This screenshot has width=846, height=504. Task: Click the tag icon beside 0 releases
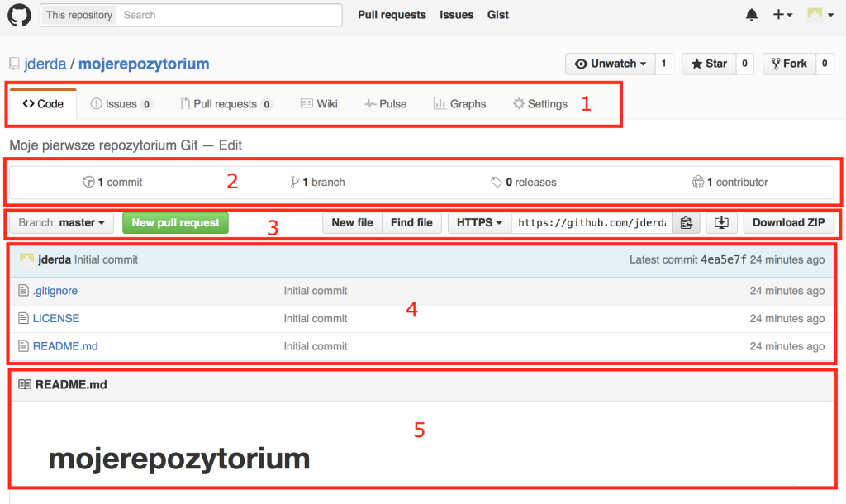pos(497,182)
